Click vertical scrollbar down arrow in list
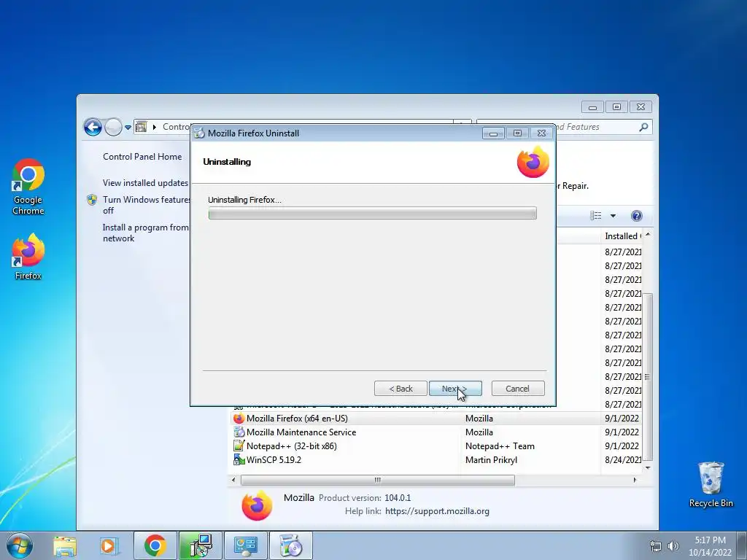 pos(648,468)
